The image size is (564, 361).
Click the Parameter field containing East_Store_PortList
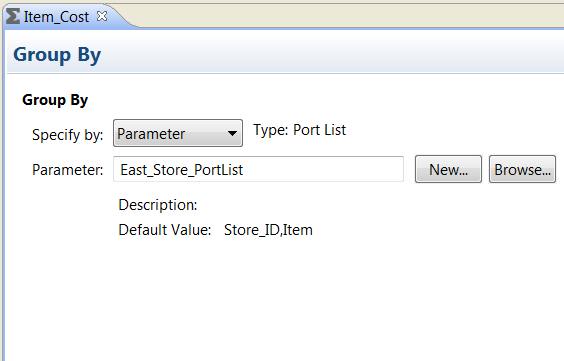click(258, 169)
